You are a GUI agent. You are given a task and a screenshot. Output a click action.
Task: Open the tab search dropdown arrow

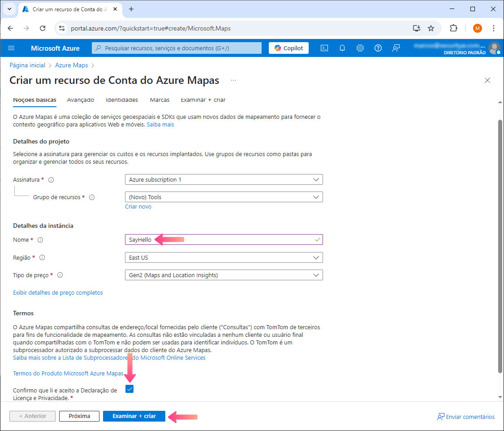(9, 9)
